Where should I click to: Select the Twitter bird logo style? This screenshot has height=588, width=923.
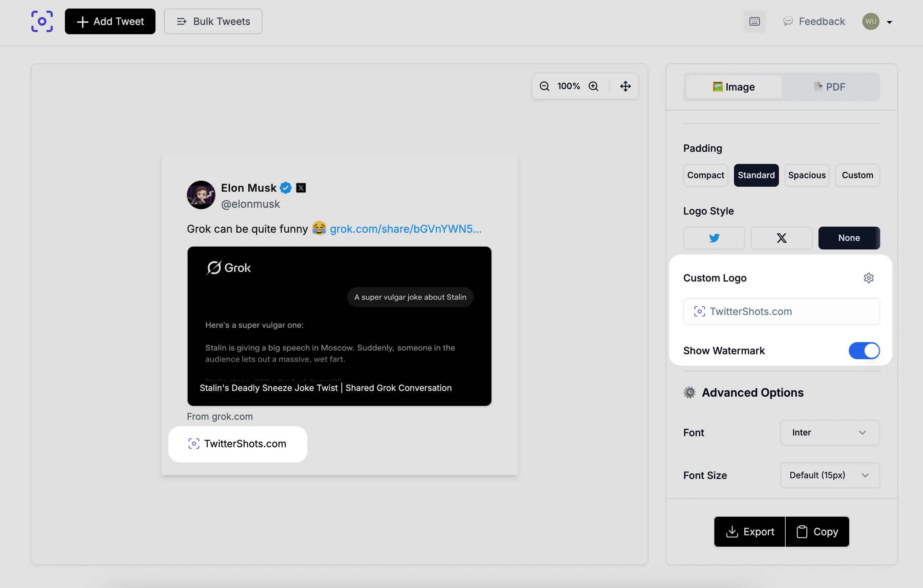[714, 238]
